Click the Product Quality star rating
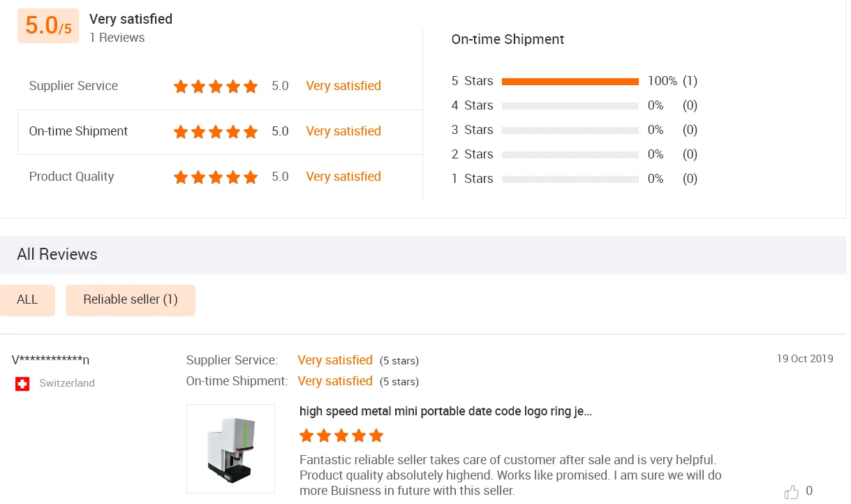Viewport: 851px width, 504px height. (x=216, y=177)
